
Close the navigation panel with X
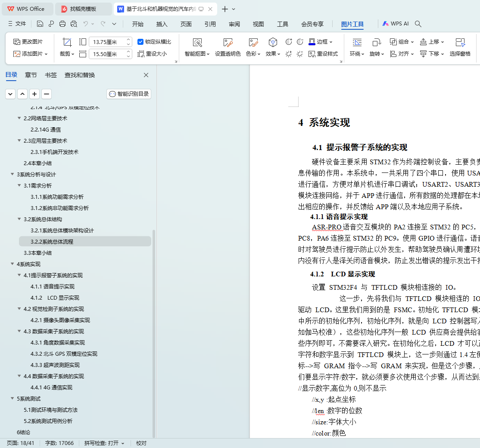coord(146,75)
